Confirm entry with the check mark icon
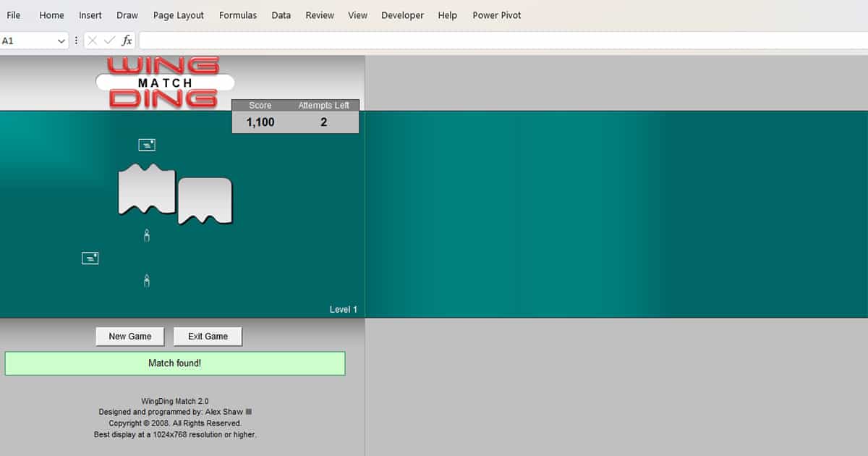This screenshot has height=456, width=868. (109, 41)
